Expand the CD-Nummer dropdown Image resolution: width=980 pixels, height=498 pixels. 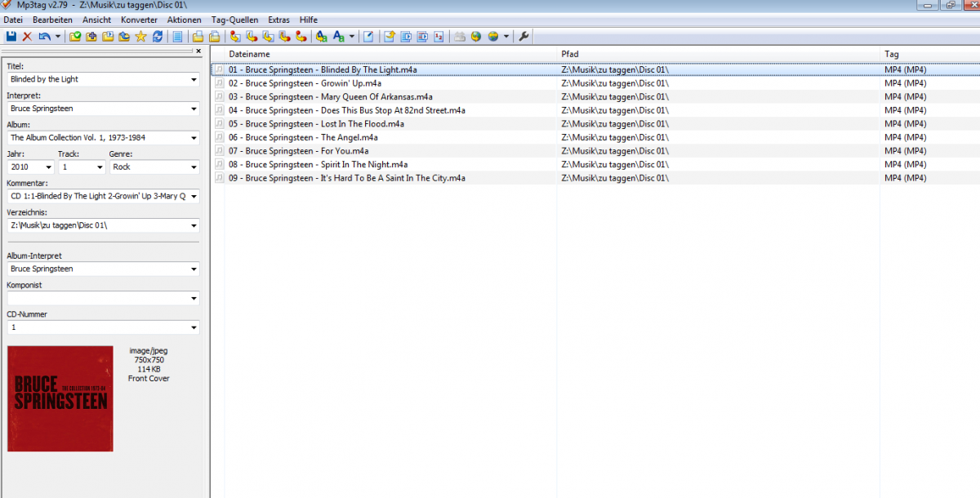click(x=194, y=327)
